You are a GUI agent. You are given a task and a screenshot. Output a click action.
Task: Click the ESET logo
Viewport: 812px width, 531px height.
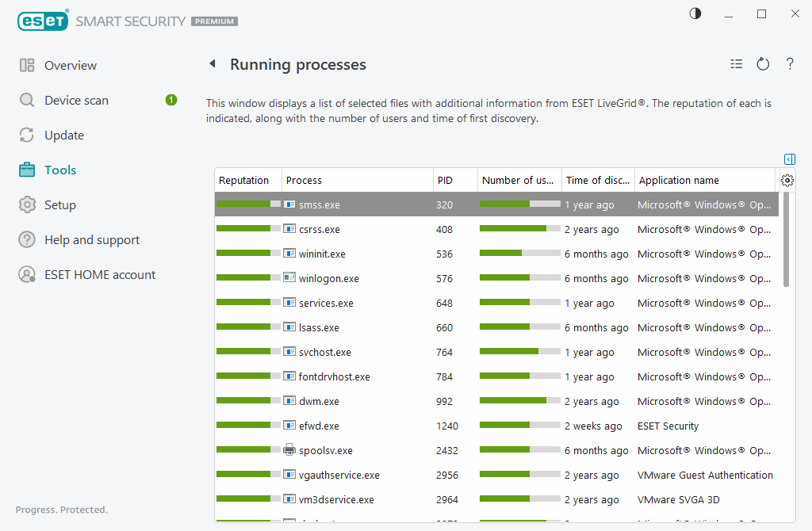pos(43,21)
